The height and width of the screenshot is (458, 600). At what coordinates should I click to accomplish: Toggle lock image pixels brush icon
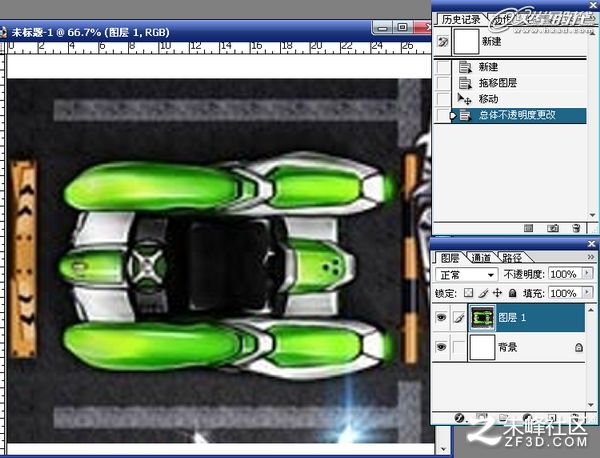click(483, 293)
